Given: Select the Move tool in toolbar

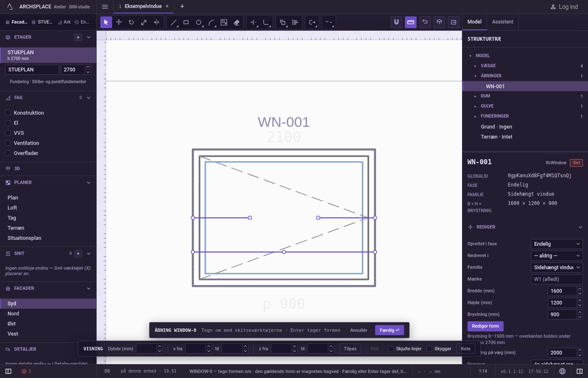Looking at the screenshot, I should tap(119, 22).
